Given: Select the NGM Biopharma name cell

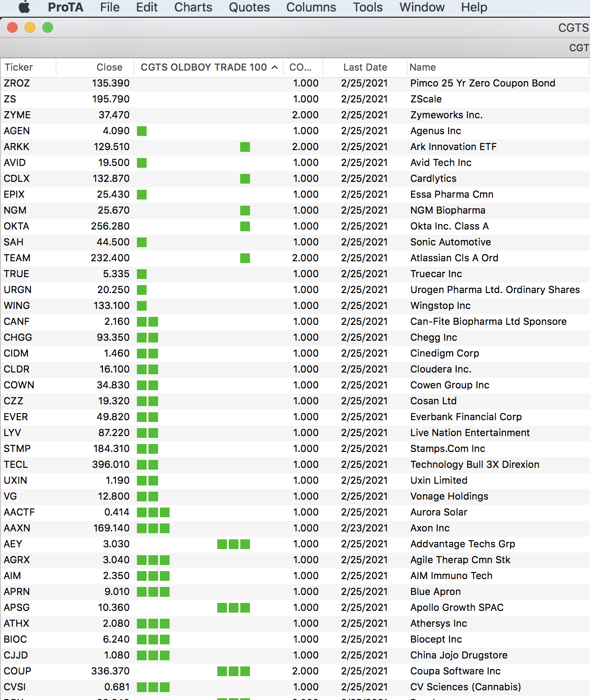Looking at the screenshot, I should (448, 210).
